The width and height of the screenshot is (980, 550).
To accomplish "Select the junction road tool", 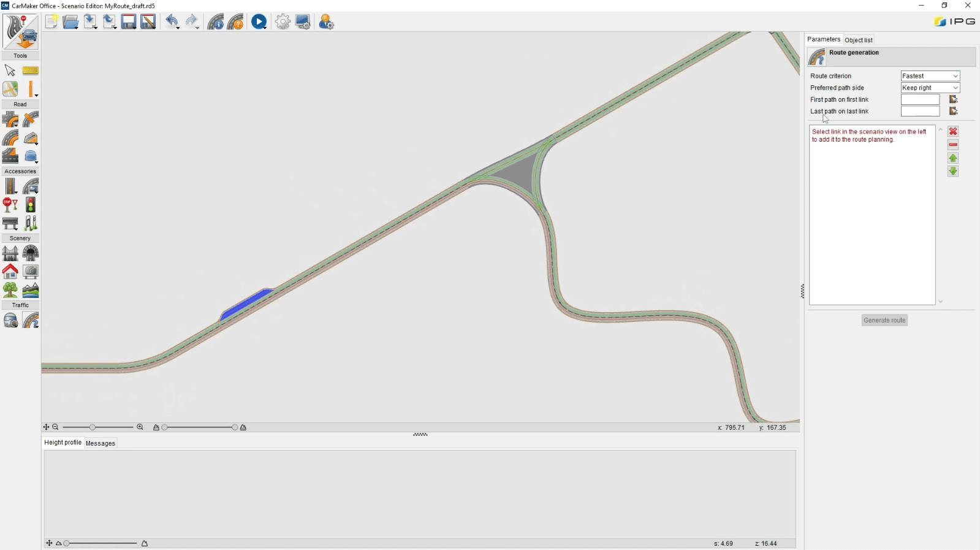I will pos(10,119).
